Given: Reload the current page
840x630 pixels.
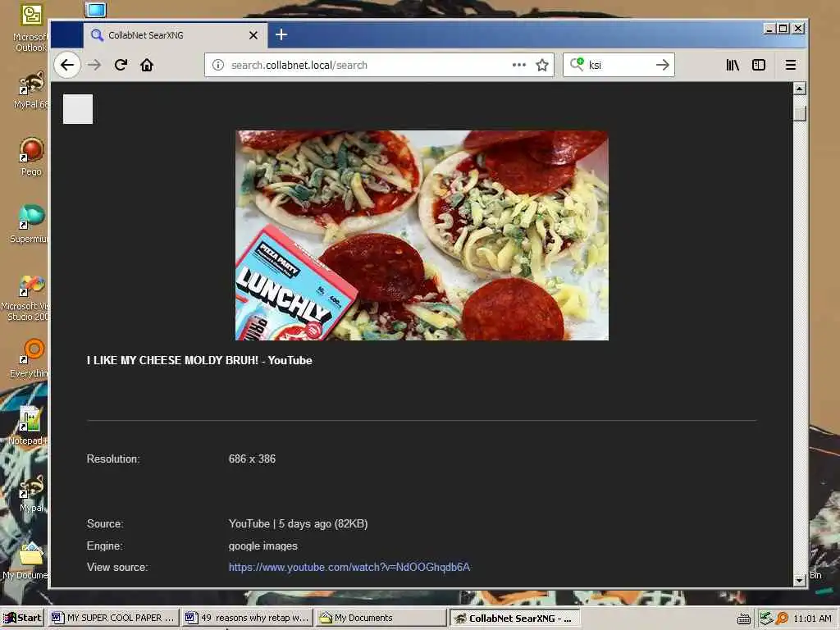Looking at the screenshot, I should [121, 65].
